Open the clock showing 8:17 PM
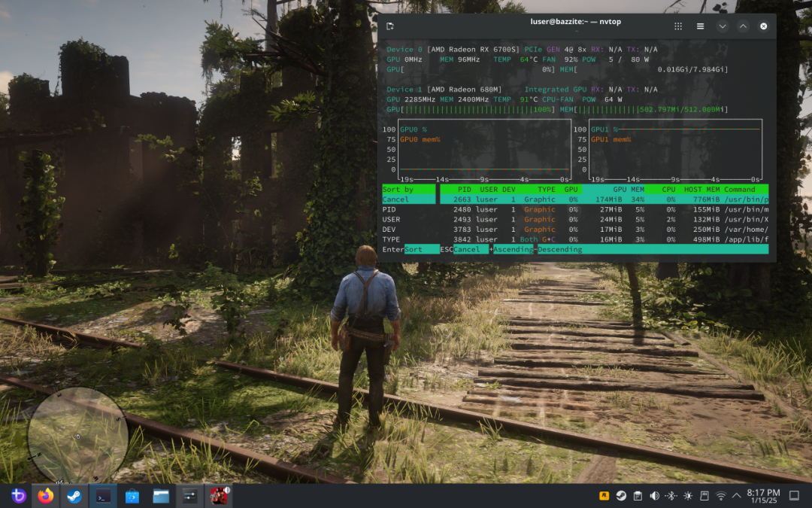This screenshot has height=508, width=812. [763, 496]
